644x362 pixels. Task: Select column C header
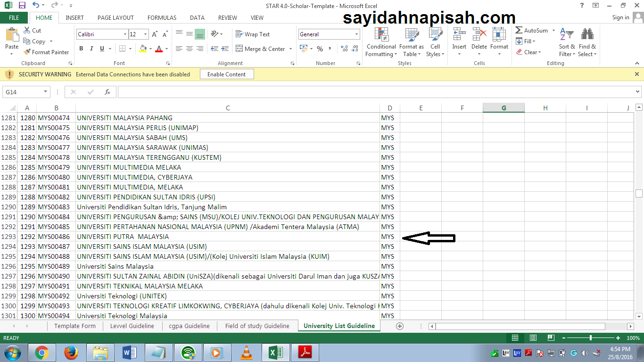pos(228,108)
